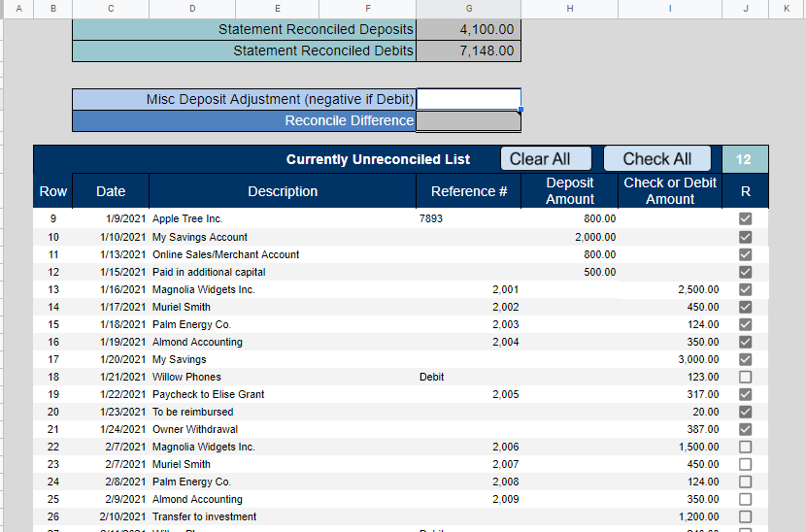The width and height of the screenshot is (806, 532).
Task: Select the Debit reference for Willow Phones
Action: tap(468, 377)
